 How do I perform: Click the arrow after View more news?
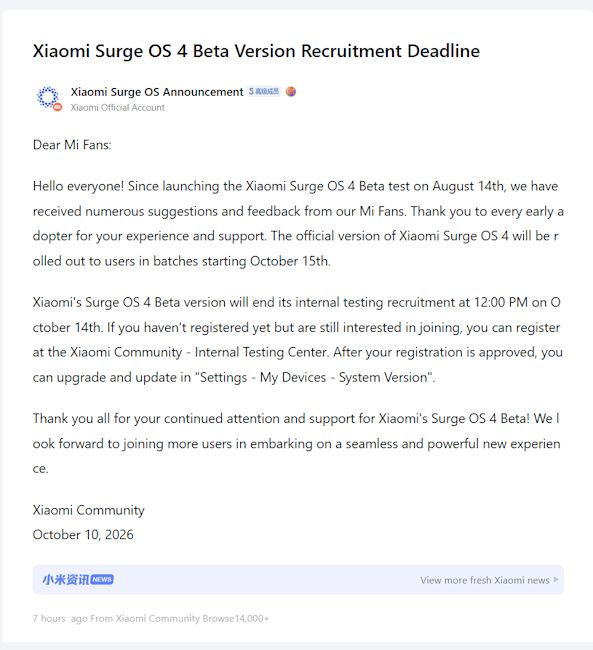coord(556,580)
